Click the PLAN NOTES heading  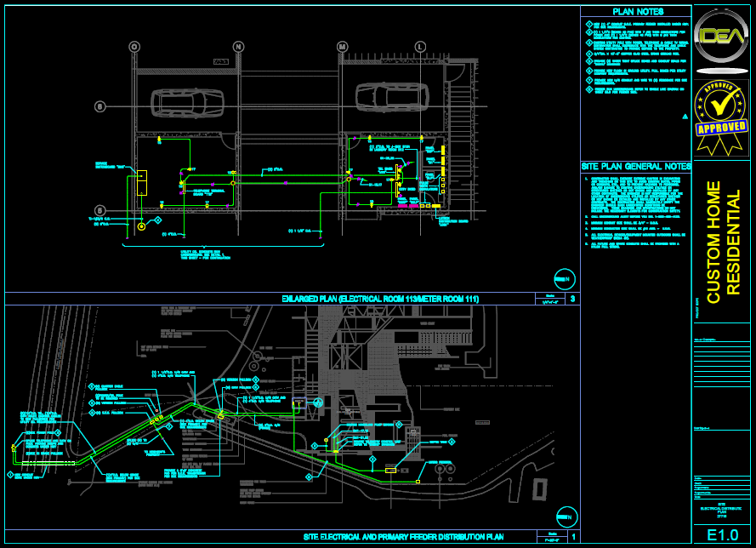pyautogui.click(x=636, y=11)
